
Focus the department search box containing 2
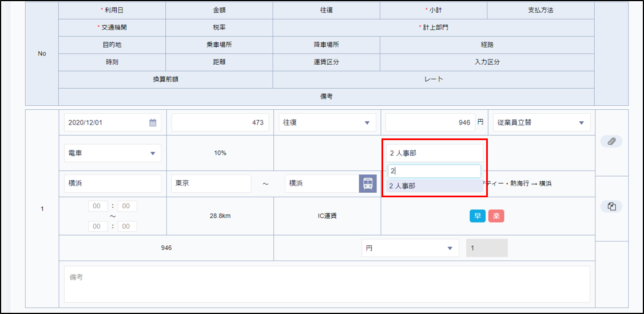pos(434,171)
